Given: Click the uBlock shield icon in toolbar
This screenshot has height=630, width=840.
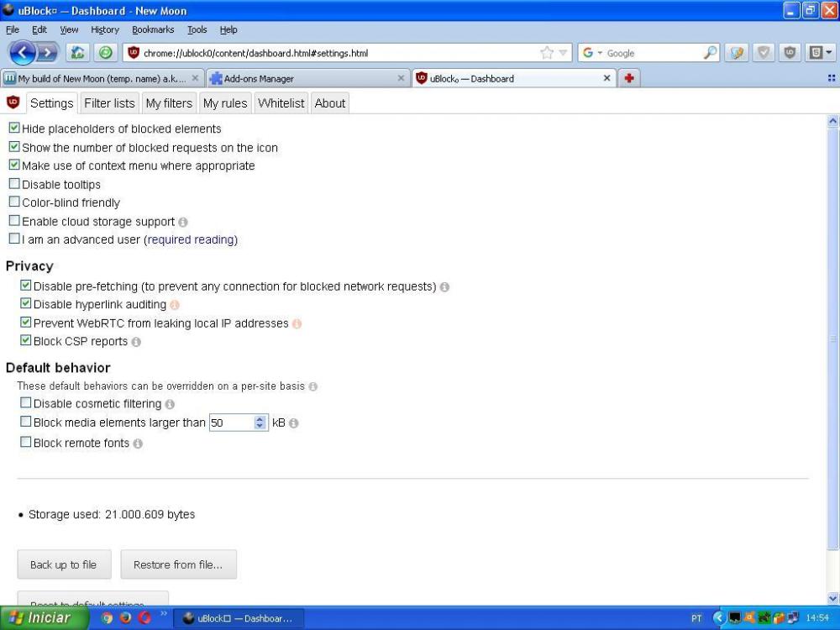Looking at the screenshot, I should (x=790, y=53).
